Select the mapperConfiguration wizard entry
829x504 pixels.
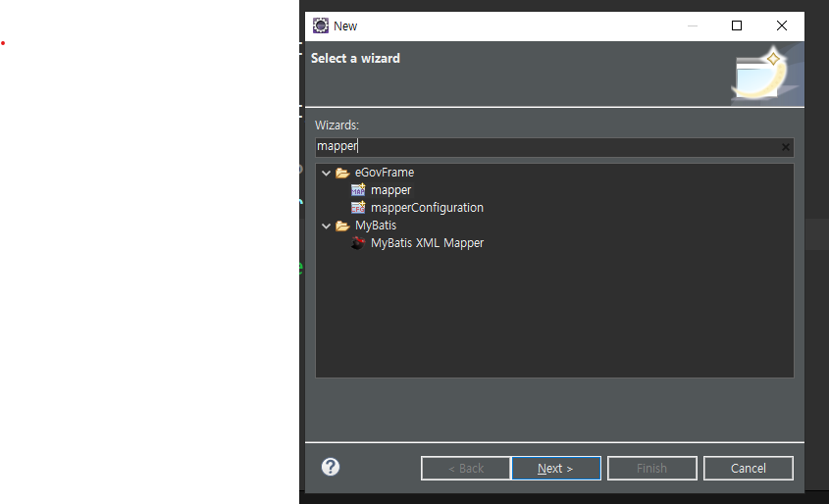427,208
